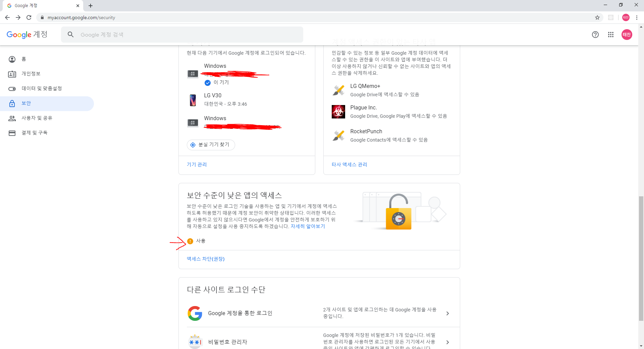Select the Plague Inc. app icon
644x349 pixels.
338,111
